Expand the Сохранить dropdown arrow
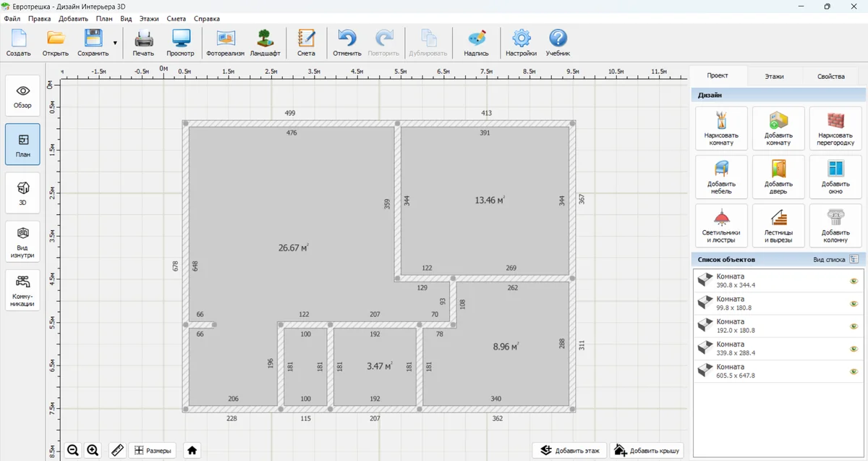The height and width of the screenshot is (461, 868). [115, 43]
